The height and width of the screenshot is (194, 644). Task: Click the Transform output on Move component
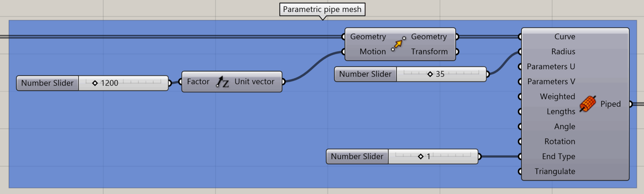point(429,52)
